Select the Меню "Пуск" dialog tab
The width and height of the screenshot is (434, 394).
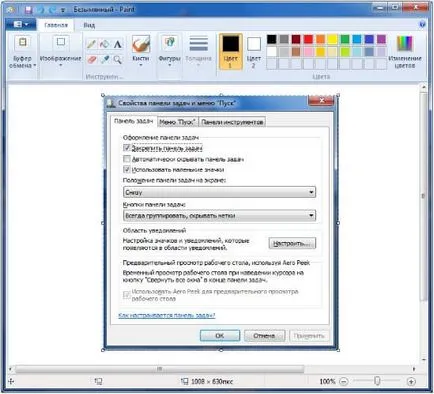pyautogui.click(x=177, y=122)
